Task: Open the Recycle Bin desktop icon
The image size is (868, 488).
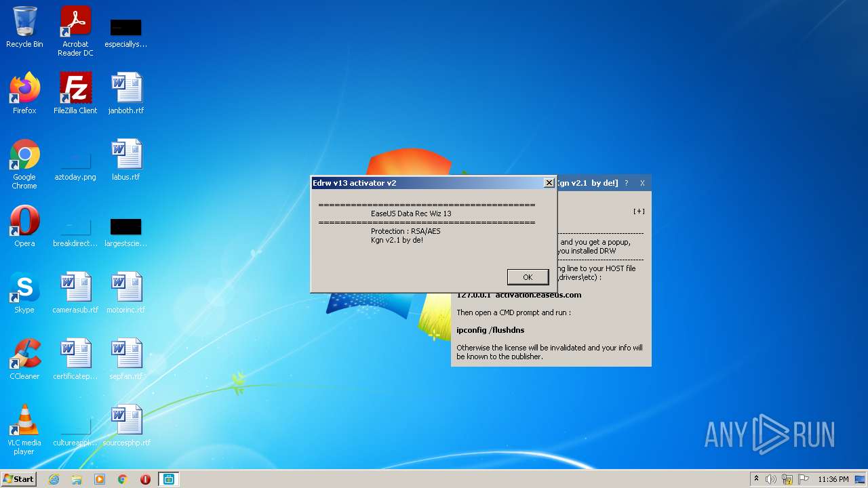Action: pos(24,27)
